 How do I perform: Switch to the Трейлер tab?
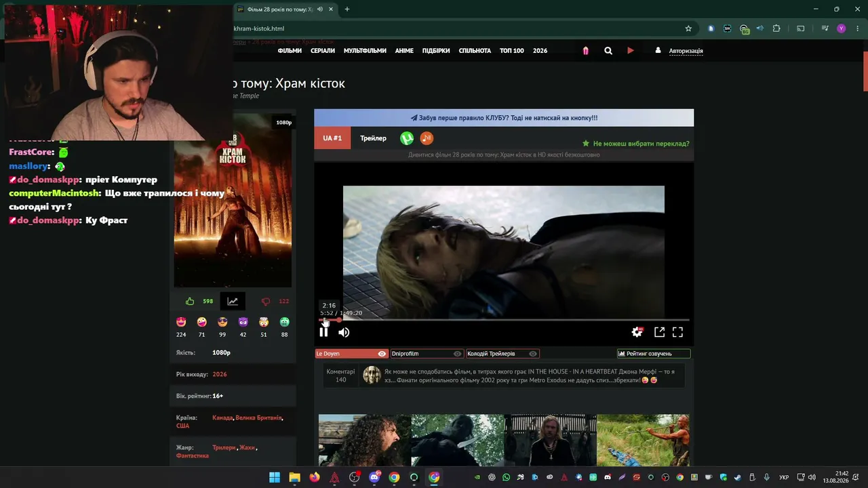click(x=373, y=138)
